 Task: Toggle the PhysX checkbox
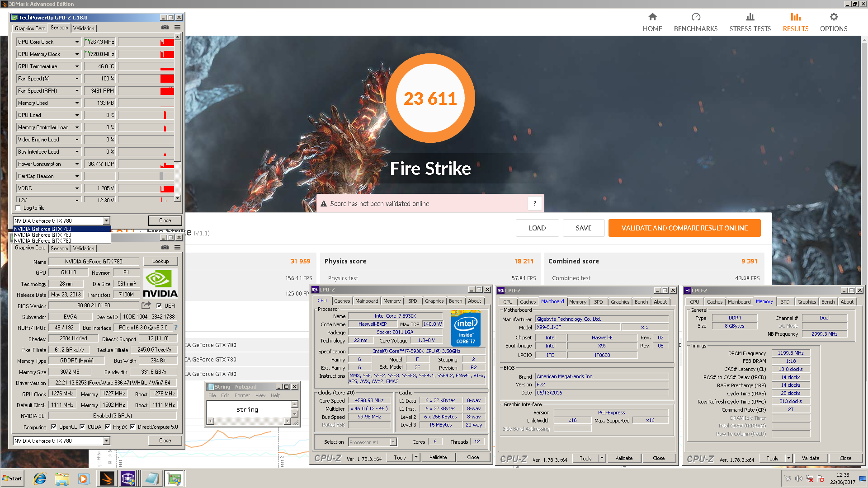(108, 427)
